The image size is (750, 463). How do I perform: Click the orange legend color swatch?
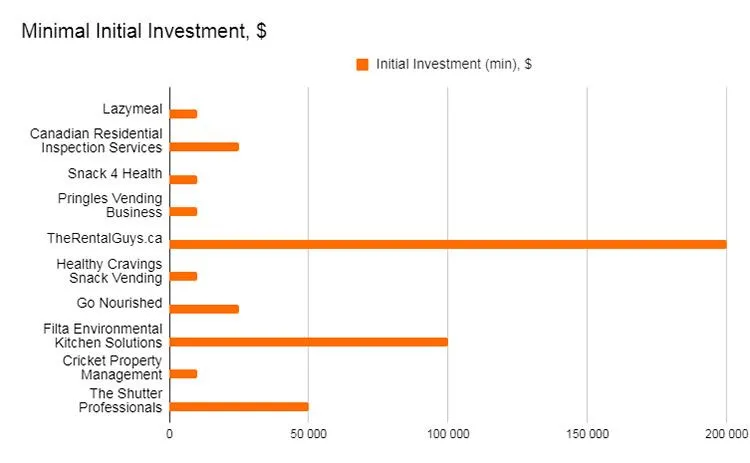(x=362, y=64)
